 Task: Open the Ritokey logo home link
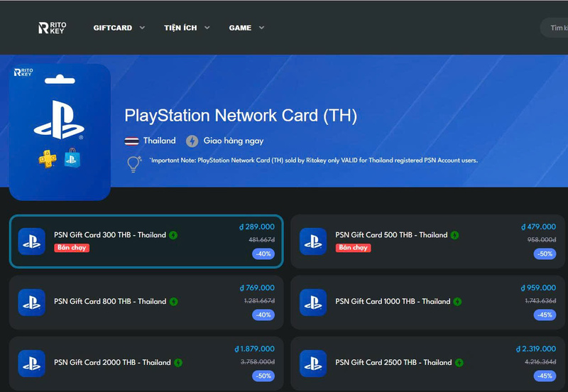[52, 28]
